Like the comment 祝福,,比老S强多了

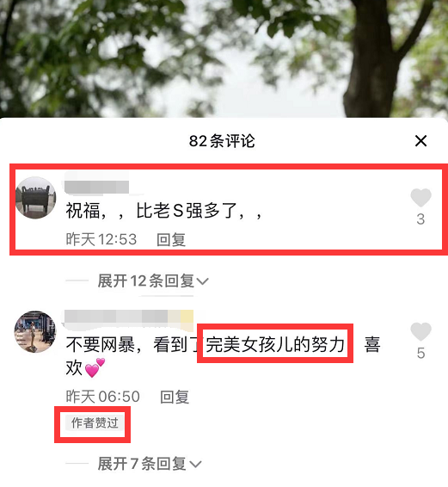[420, 198]
